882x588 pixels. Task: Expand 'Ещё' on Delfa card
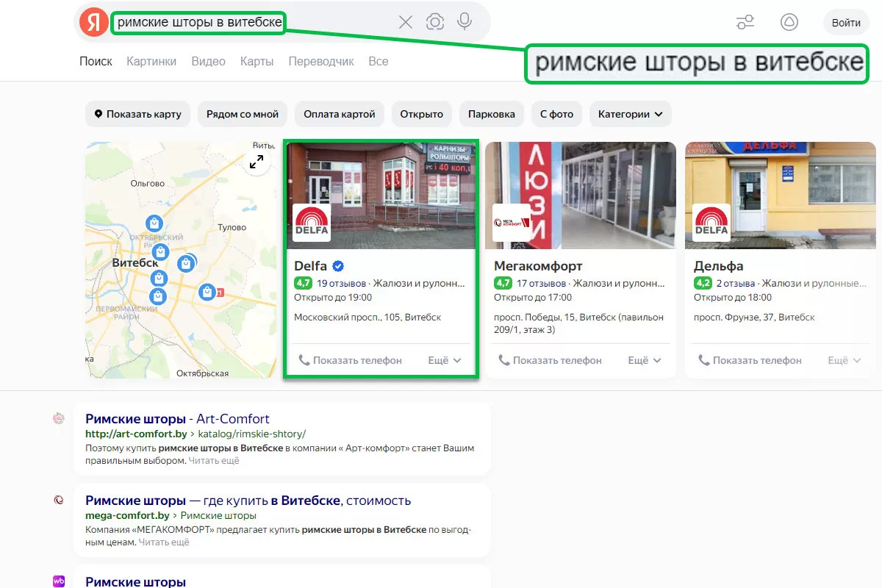tap(445, 360)
